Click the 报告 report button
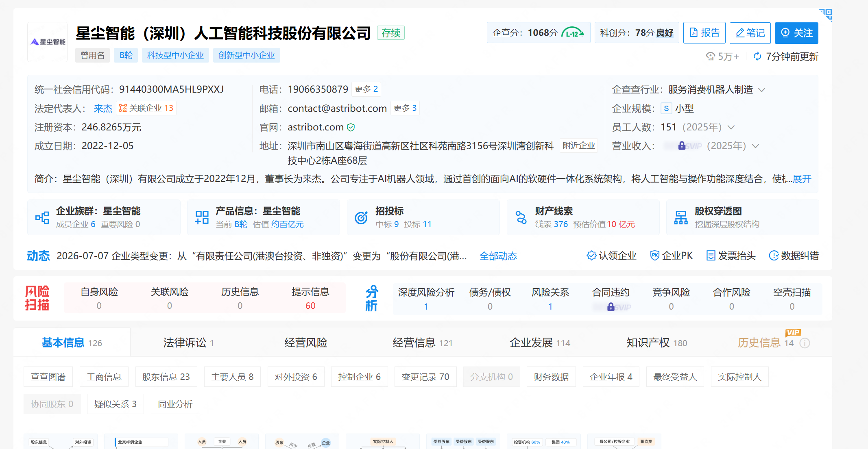This screenshot has width=868, height=449. 704,33
